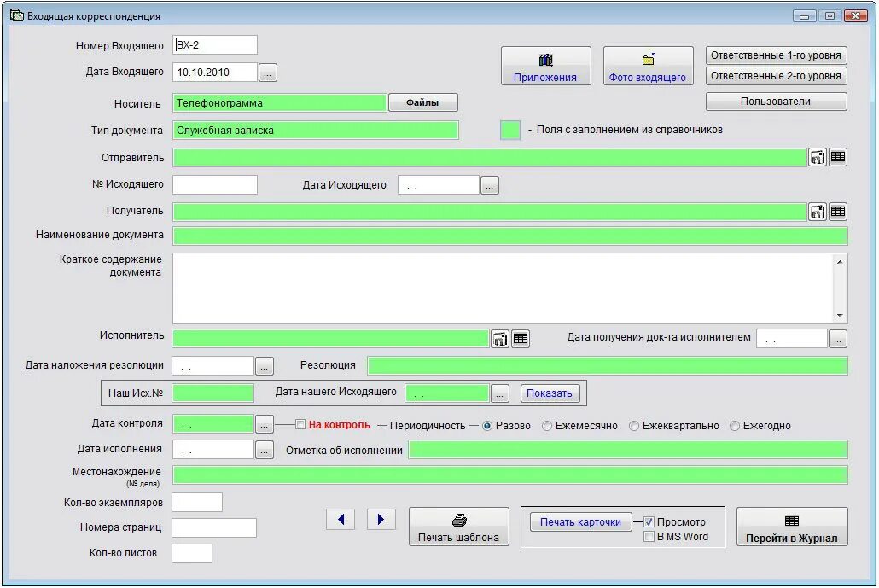Open date picker for Дата контроля
The height and width of the screenshot is (588, 879).
coord(264,424)
